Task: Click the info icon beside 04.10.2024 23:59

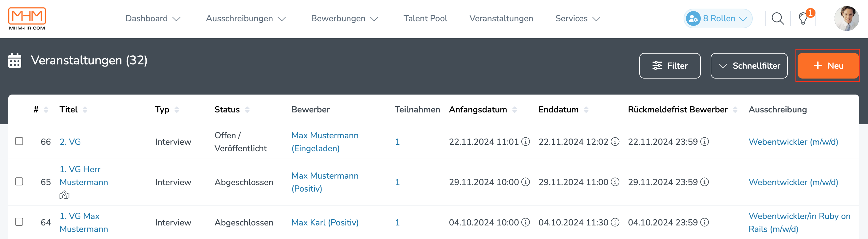Action: [704, 222]
